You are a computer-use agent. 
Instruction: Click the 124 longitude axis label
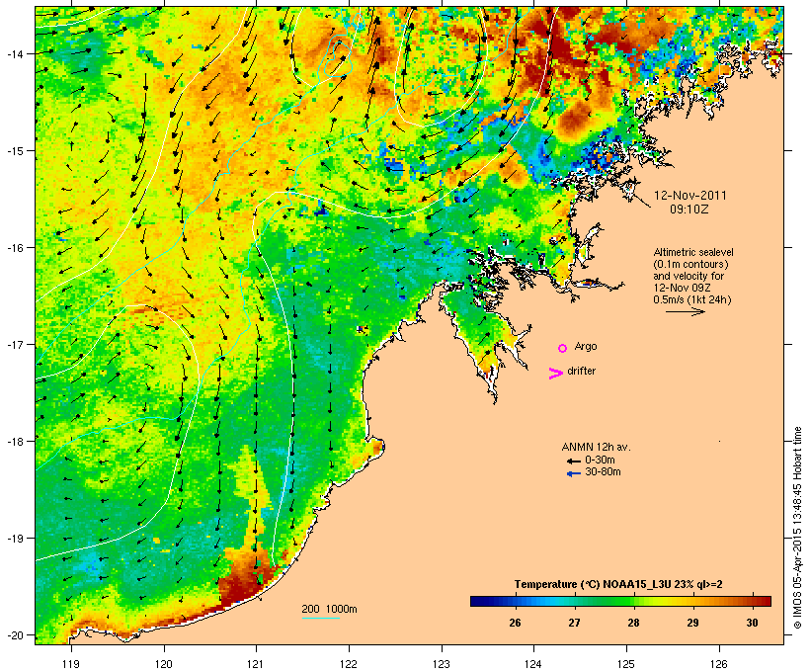533,664
